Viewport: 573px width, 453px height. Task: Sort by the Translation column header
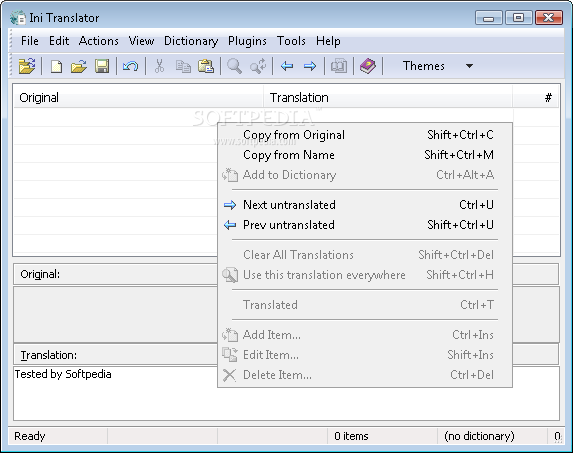click(388, 98)
